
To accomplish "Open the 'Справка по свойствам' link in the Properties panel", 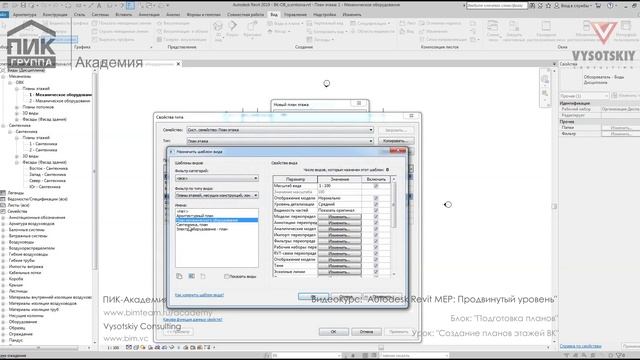I will click(x=580, y=346).
